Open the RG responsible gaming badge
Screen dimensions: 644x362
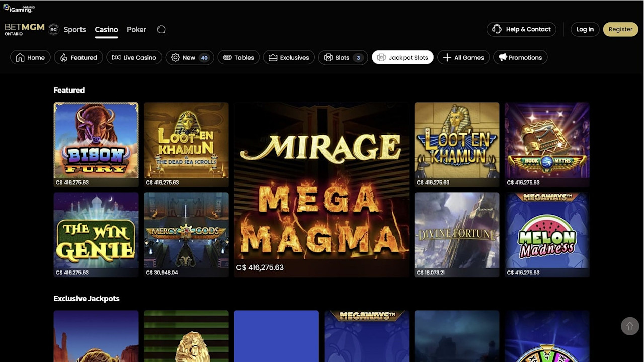pos(53,30)
